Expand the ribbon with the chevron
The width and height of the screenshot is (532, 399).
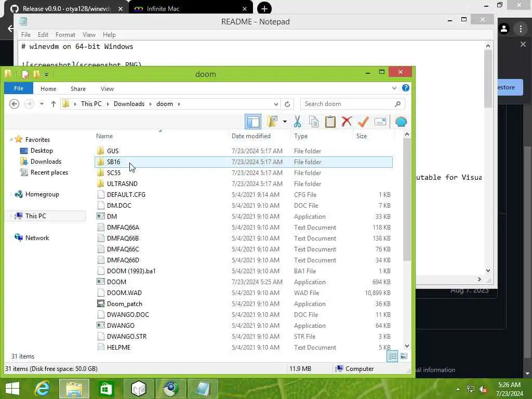coord(394,88)
